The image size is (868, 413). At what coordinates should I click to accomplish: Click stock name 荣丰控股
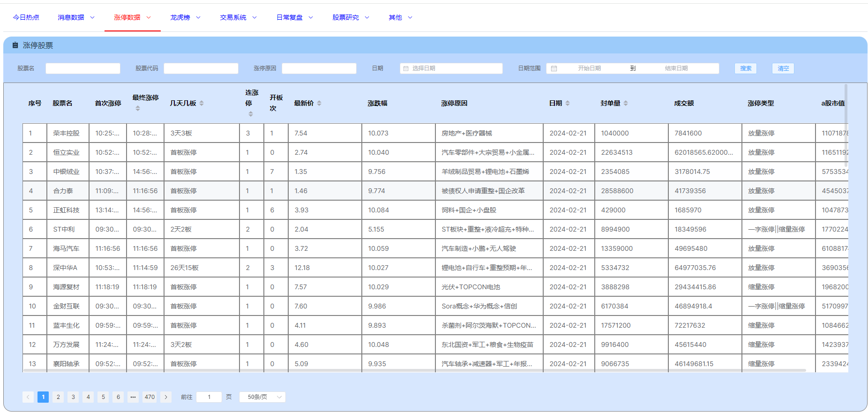point(67,133)
